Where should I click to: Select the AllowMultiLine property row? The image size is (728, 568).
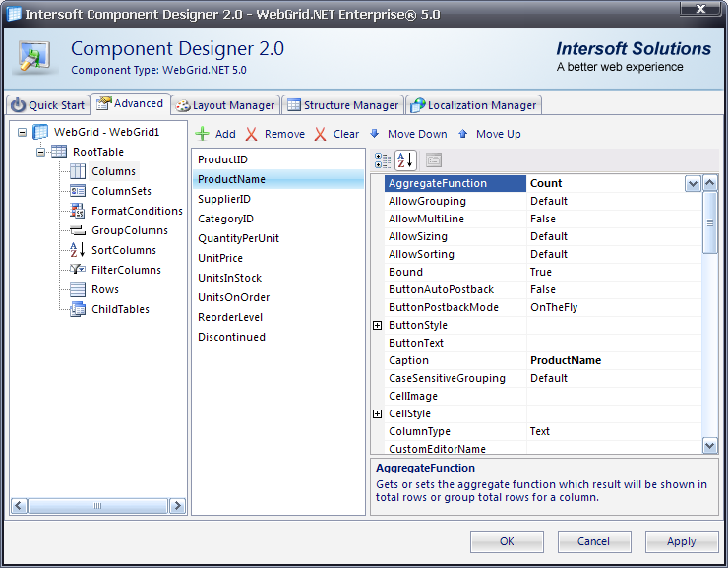point(543,219)
